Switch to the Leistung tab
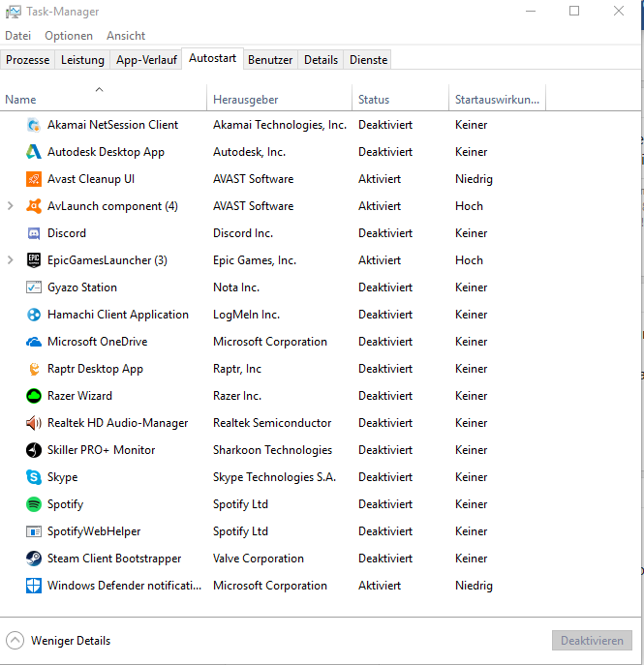This screenshot has height=665, width=644. click(82, 60)
